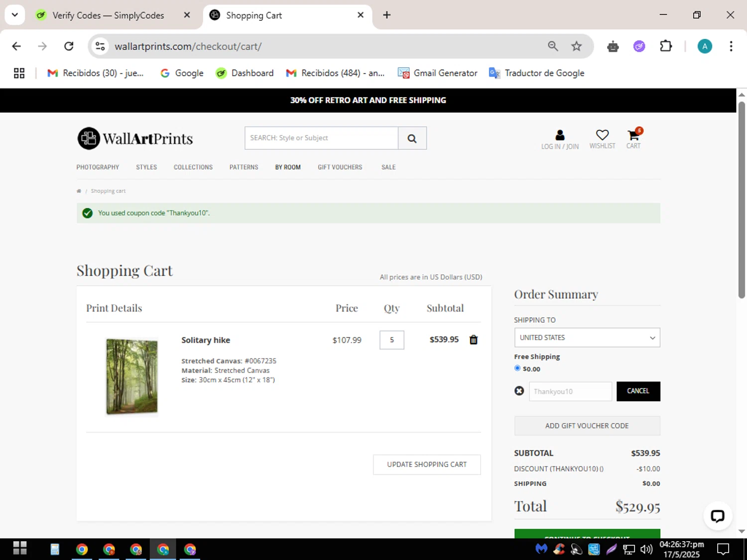This screenshot has width=747, height=560.
Task: Click the search Style or Subject field
Action: pos(321,138)
